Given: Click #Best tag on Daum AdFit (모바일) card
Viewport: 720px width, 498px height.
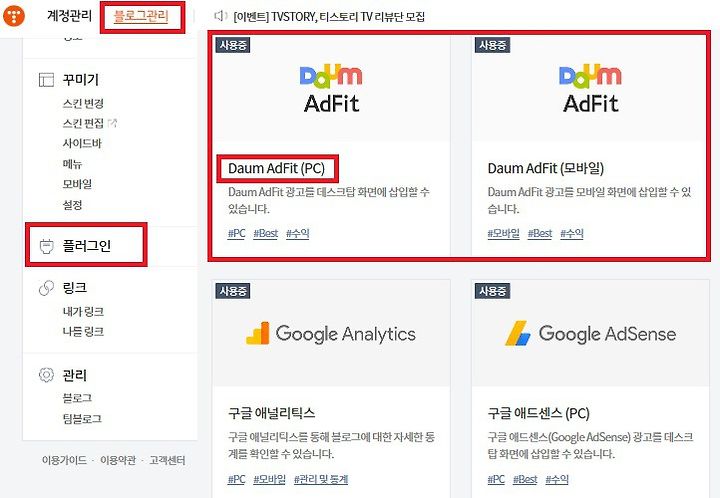Looking at the screenshot, I should click(540, 234).
